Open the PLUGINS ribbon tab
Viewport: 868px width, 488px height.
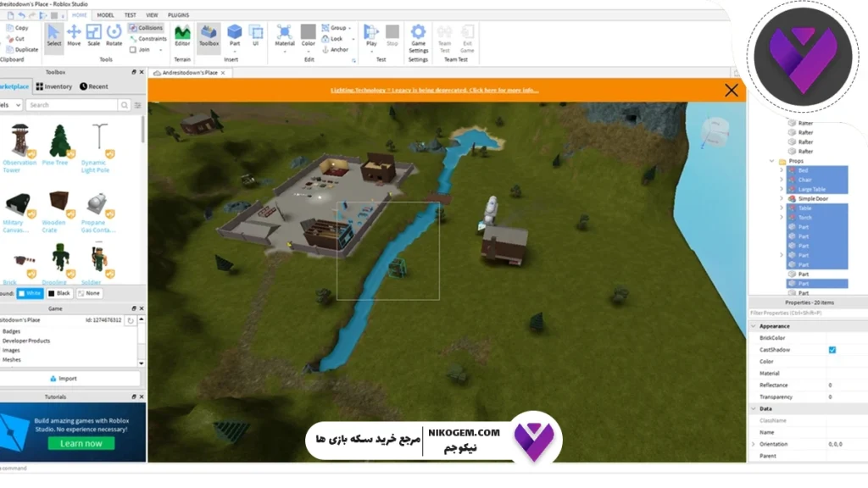[178, 15]
